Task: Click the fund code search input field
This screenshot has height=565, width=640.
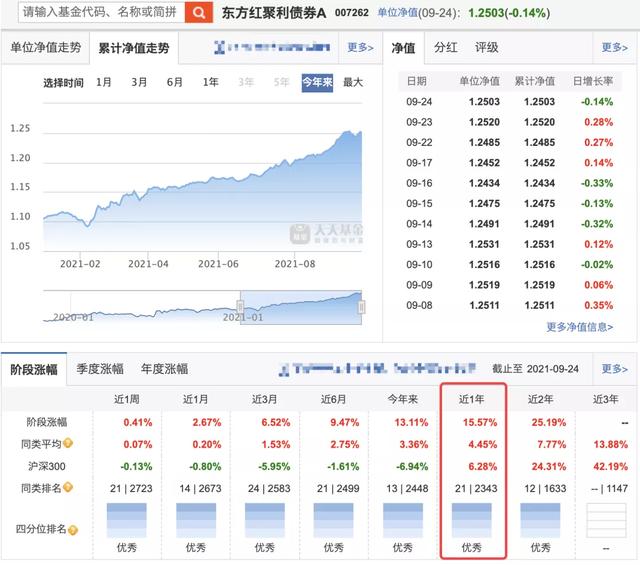Action: [x=102, y=12]
